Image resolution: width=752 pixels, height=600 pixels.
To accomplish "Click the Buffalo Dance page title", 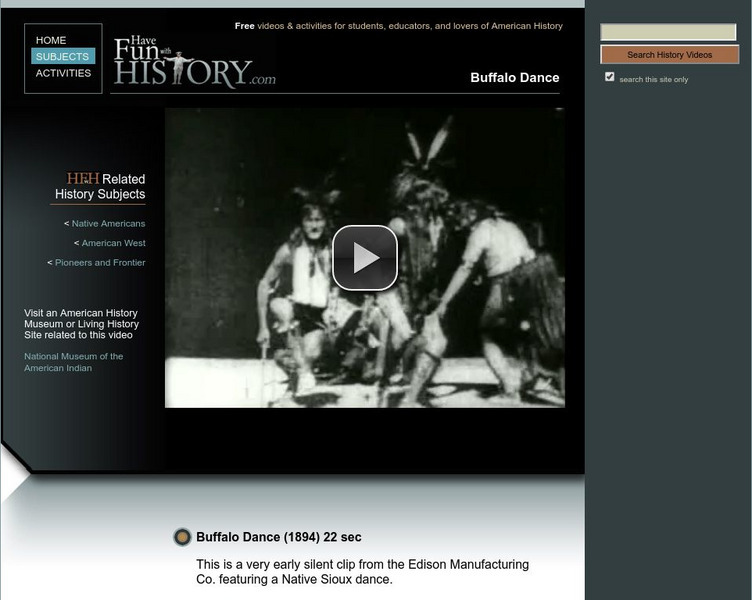I will (x=515, y=78).
